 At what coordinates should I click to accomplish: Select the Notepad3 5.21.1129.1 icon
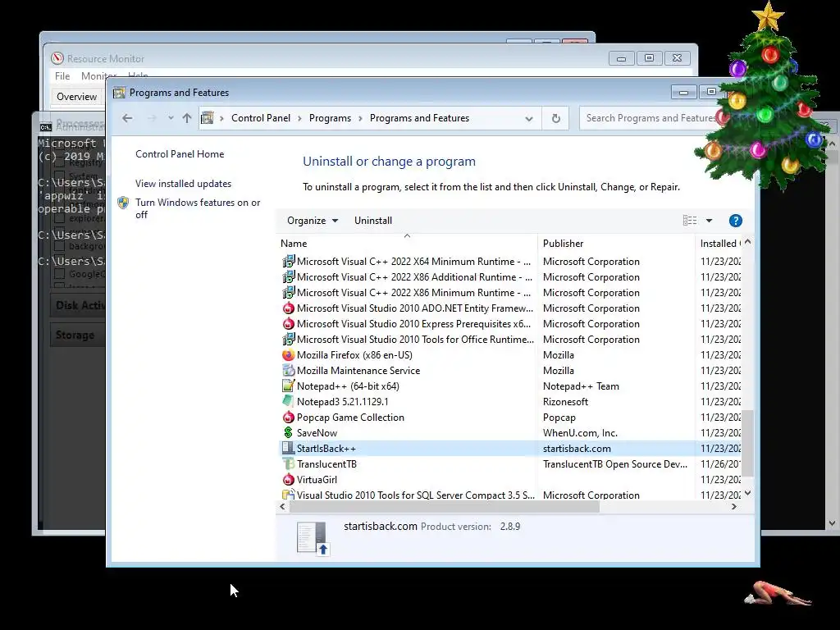pyautogui.click(x=288, y=401)
